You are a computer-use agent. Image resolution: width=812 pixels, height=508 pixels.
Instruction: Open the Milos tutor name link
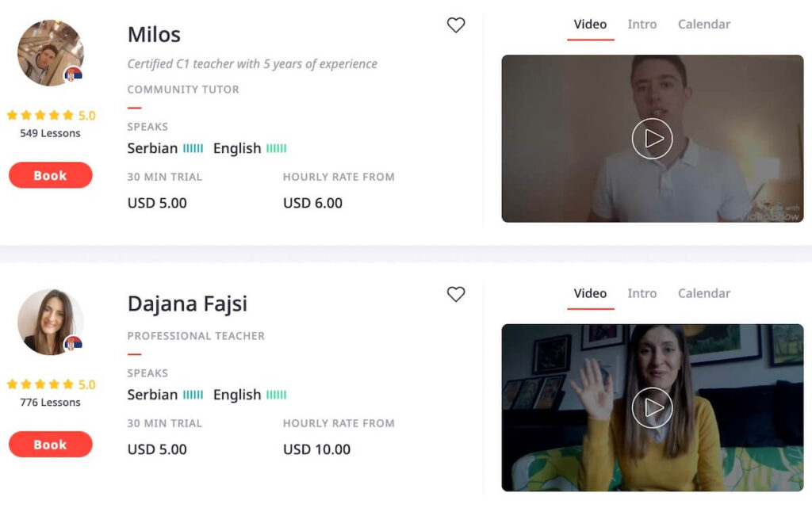pos(154,35)
